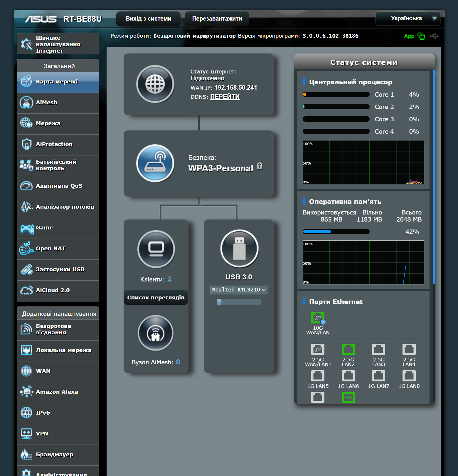Click the 1G LAN5 port icon
The width and height of the screenshot is (458, 476).
point(318,376)
